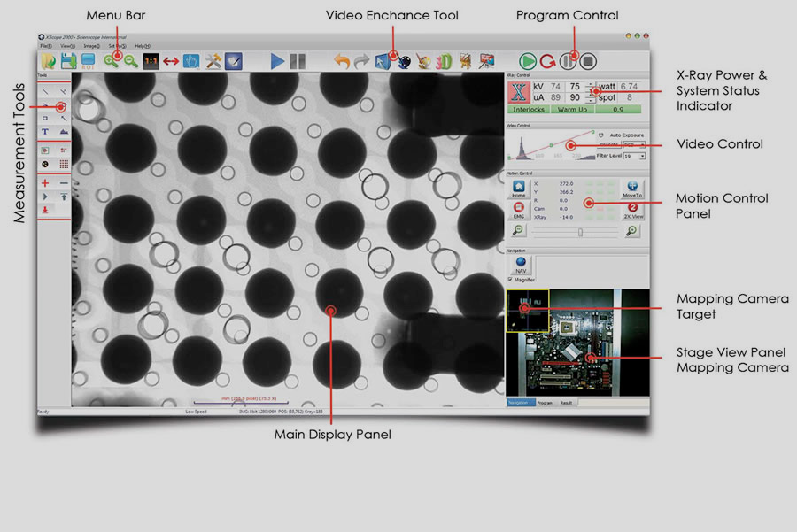The image size is (797, 532).
Task: Toggle Auto Exposure option
Action: pyautogui.click(x=602, y=135)
